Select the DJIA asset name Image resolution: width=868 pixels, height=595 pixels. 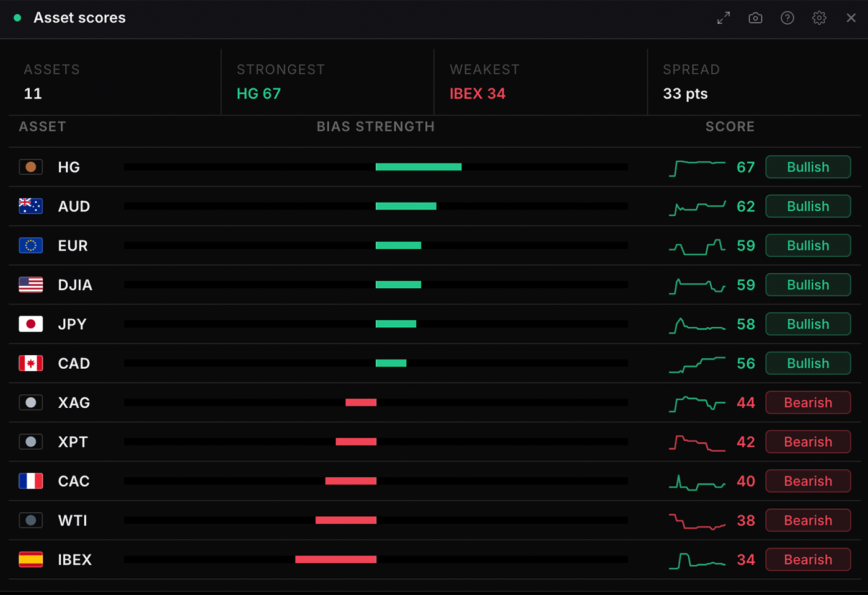coord(75,285)
